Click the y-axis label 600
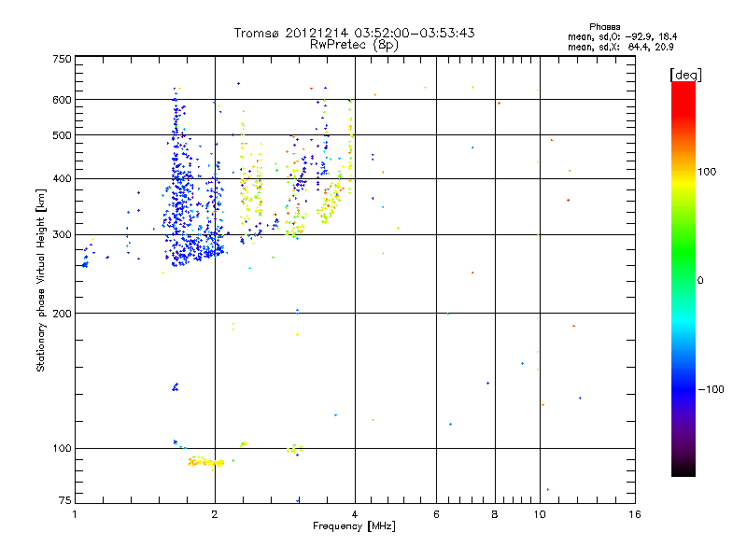This screenshot has width=747, height=560. click(63, 100)
